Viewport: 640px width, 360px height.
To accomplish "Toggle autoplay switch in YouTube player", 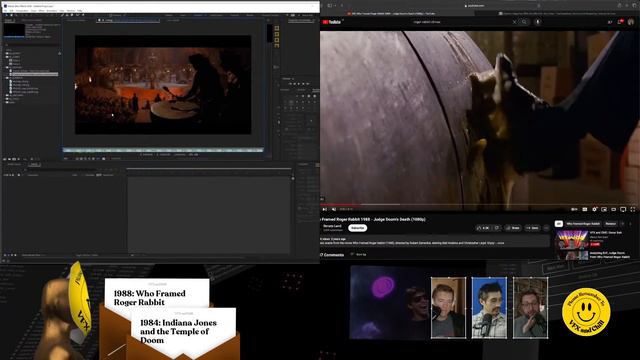I will pyautogui.click(x=574, y=209).
